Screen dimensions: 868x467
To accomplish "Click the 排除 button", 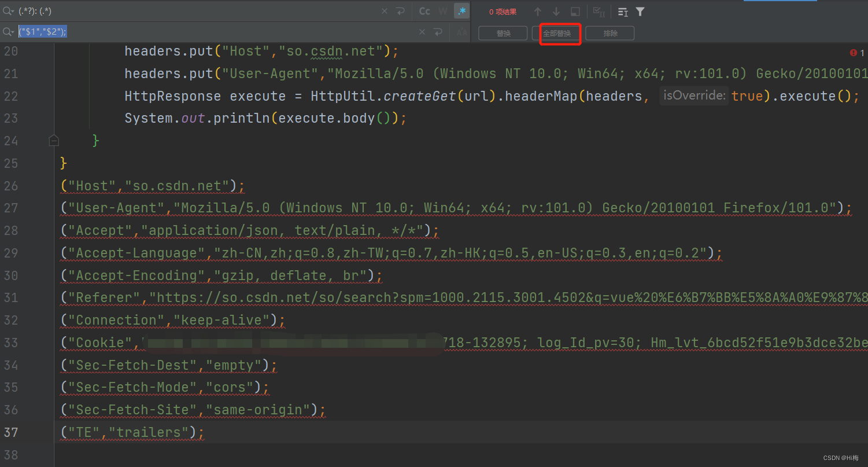I will (610, 33).
